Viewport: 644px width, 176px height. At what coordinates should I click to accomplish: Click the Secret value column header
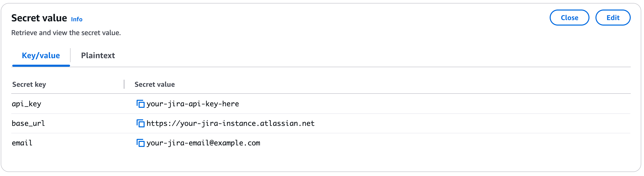[155, 84]
